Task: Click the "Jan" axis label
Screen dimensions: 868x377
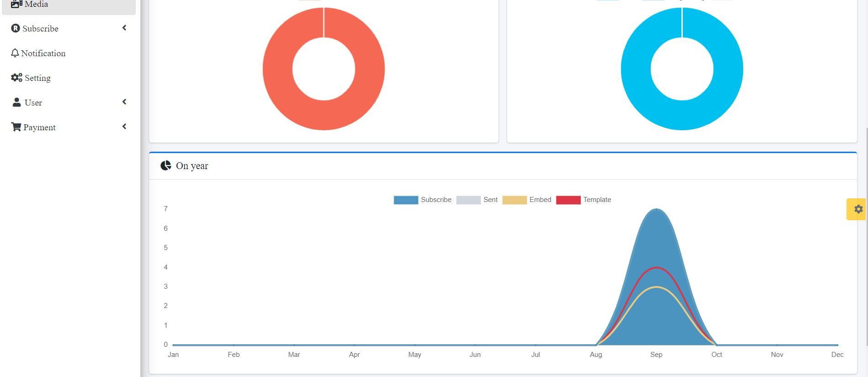Action: 173,355
